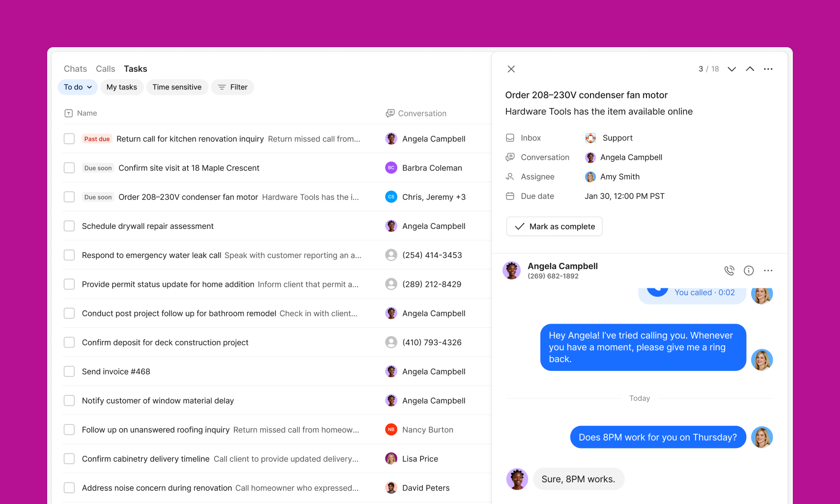Viewport: 840px width, 504px height.
Task: Click the Due date calendar icon
Action: (510, 196)
